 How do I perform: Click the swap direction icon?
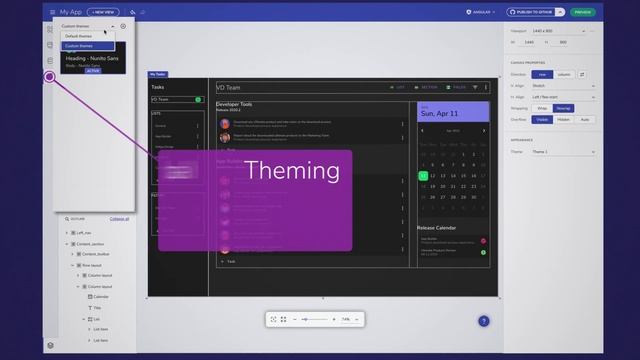pyautogui.click(x=582, y=75)
